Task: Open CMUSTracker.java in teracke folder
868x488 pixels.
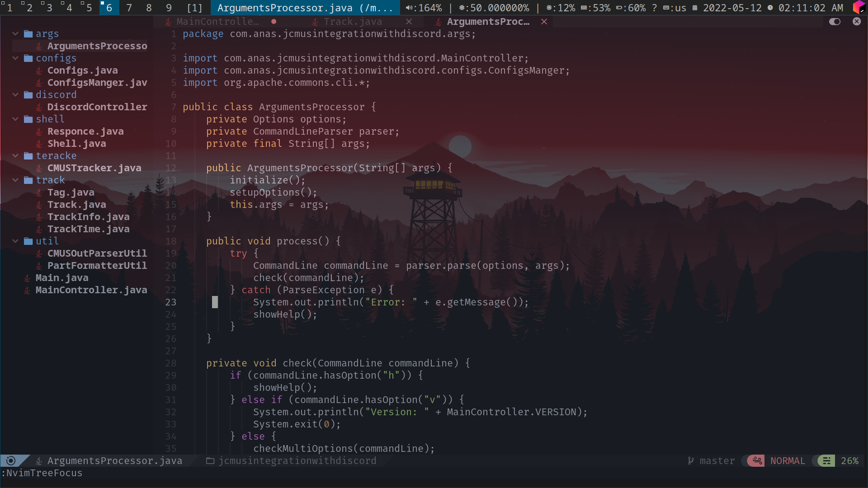Action: (95, 168)
